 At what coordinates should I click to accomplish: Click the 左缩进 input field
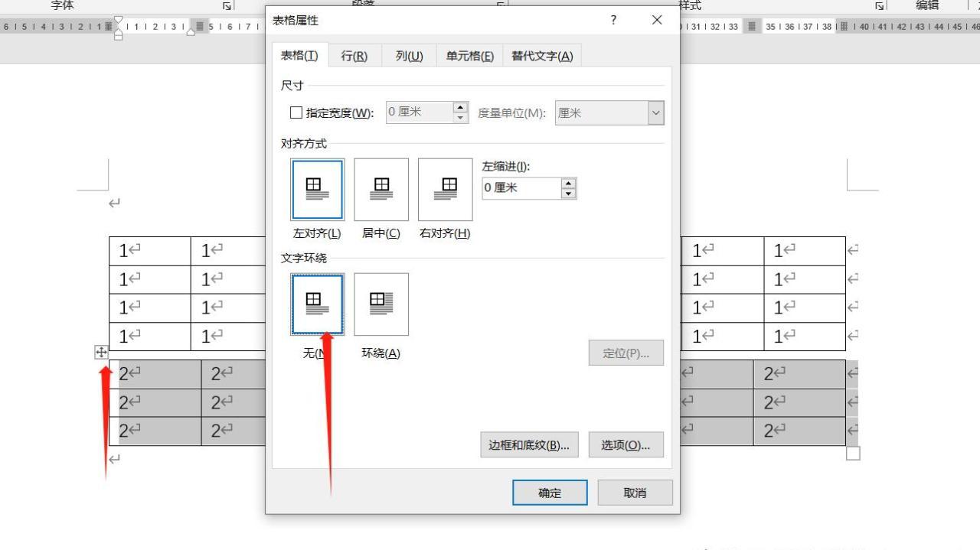coord(521,188)
